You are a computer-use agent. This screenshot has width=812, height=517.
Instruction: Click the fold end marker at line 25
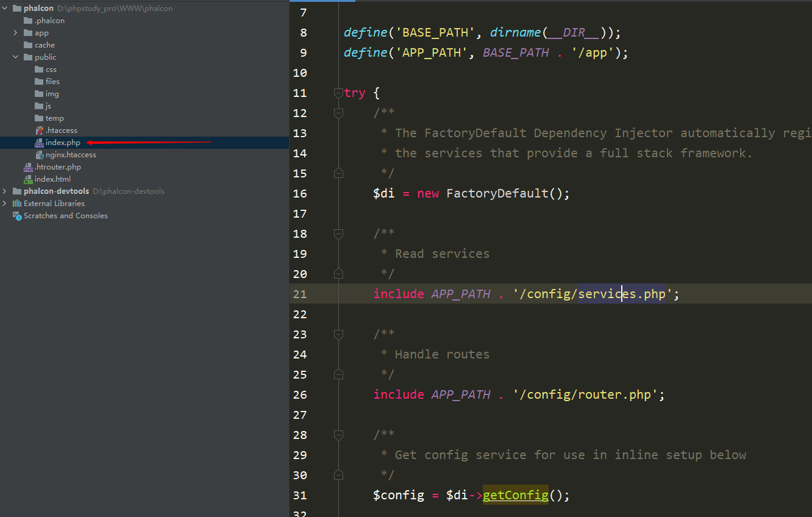(338, 374)
